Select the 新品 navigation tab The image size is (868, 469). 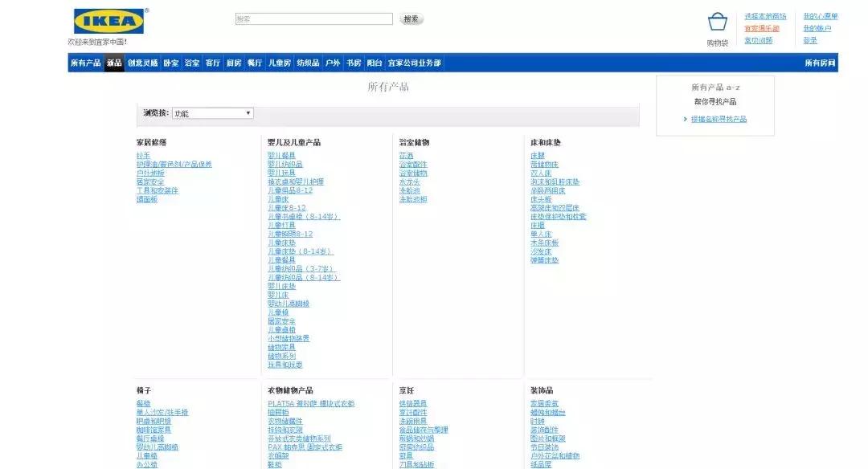[115, 62]
